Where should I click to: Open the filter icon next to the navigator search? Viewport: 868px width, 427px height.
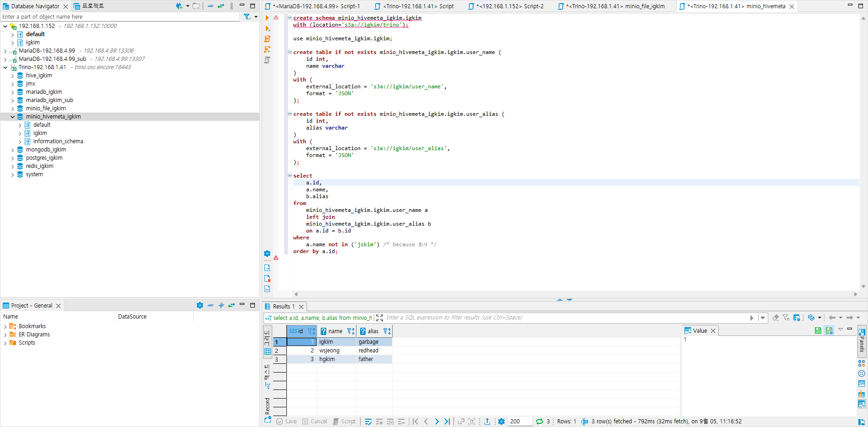pyautogui.click(x=247, y=17)
